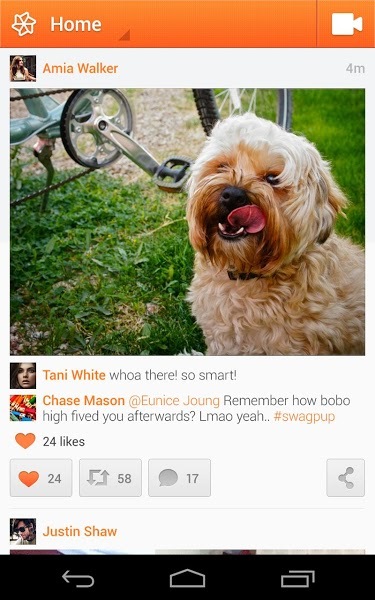Open Amia Walker's profile name
375x600 pixels.
(80, 68)
